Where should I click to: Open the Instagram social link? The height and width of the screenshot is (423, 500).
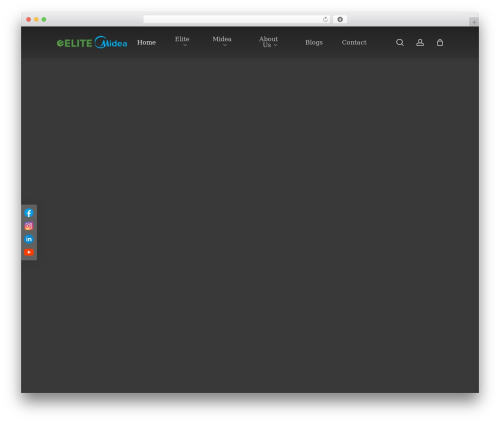coord(29,226)
